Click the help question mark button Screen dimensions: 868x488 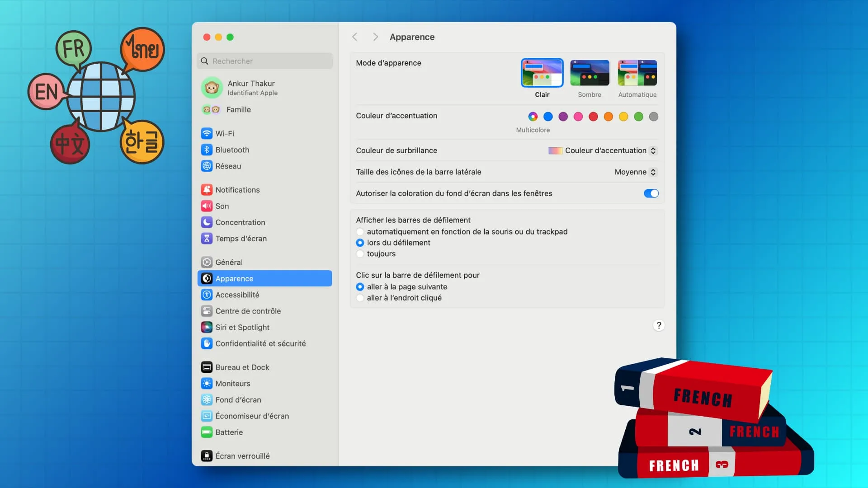click(x=659, y=325)
